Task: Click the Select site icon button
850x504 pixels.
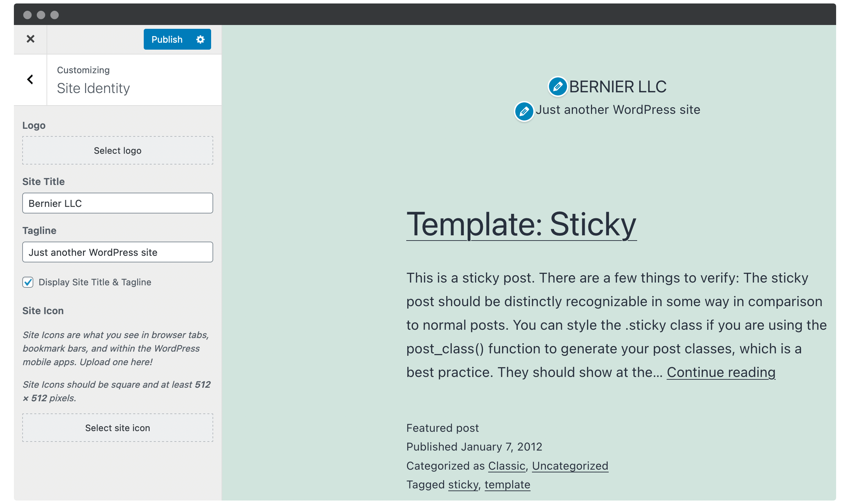Action: 118,428
